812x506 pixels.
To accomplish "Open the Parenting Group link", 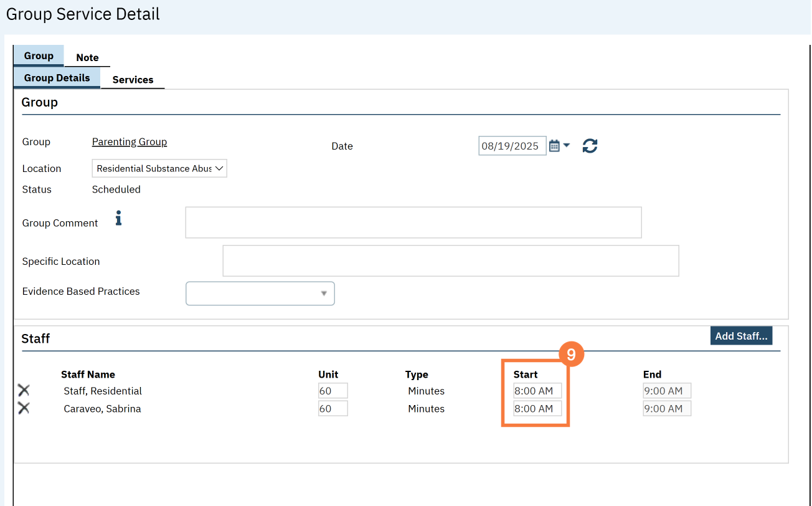I will pyautogui.click(x=130, y=141).
